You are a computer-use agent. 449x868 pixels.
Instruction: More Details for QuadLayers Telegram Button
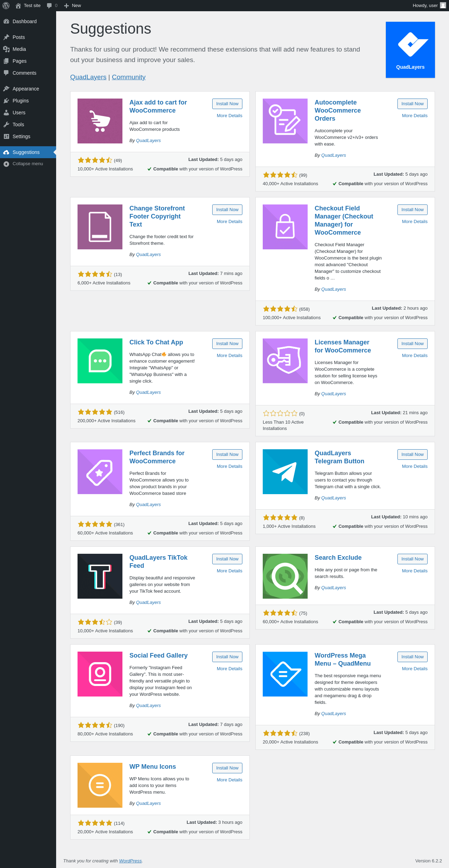[x=415, y=466]
